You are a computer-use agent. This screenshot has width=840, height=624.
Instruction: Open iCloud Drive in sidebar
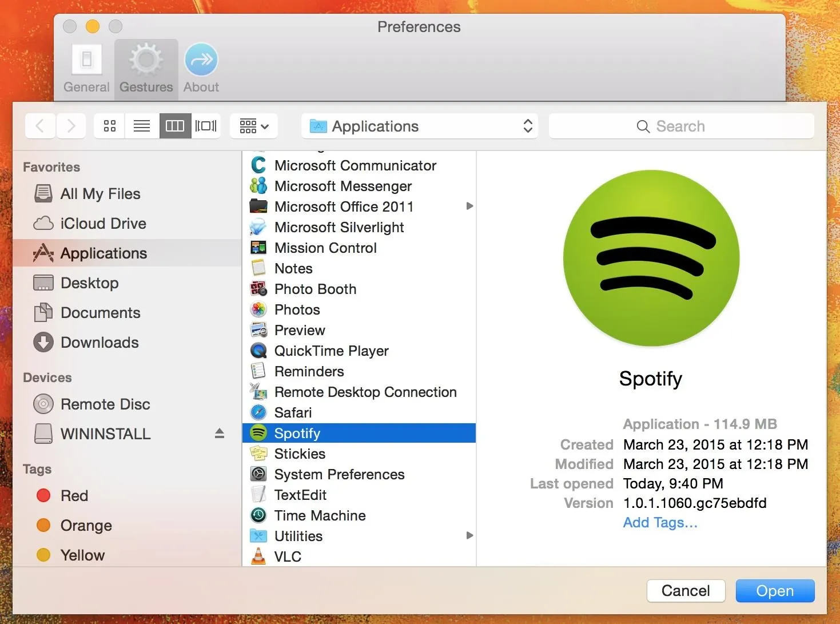pyautogui.click(x=127, y=224)
